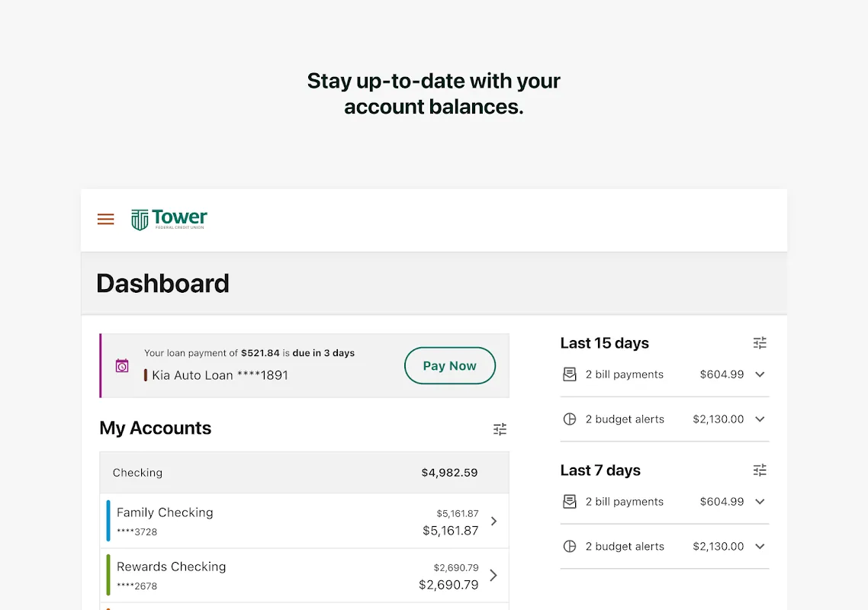The height and width of the screenshot is (610, 868).
Task: Open the Family Checking account chevron
Action: [x=493, y=521]
